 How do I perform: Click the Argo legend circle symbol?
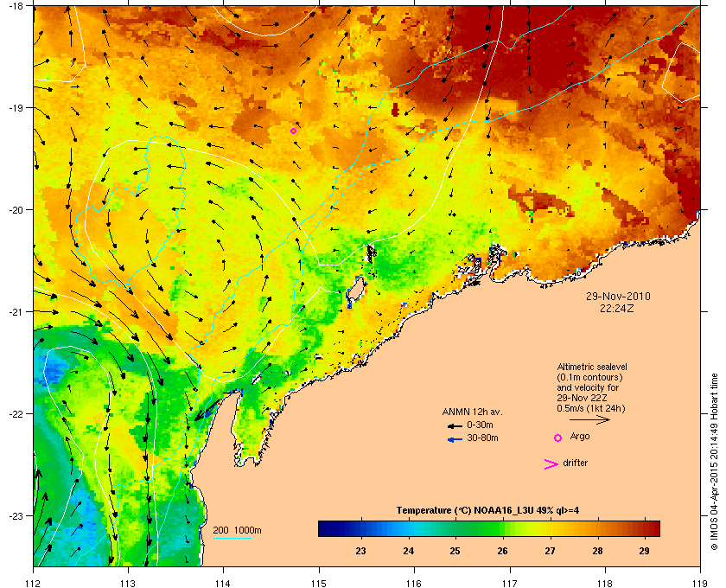[x=558, y=438]
